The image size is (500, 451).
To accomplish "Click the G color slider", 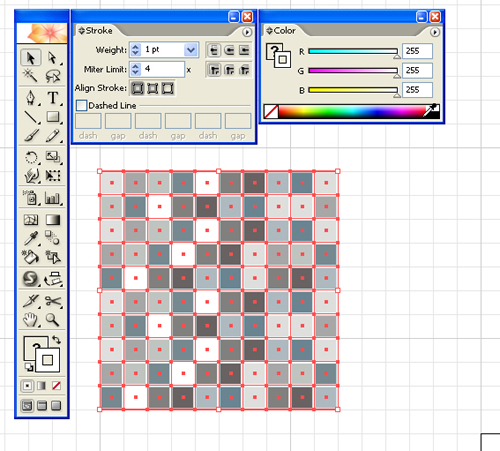I will pyautogui.click(x=353, y=70).
